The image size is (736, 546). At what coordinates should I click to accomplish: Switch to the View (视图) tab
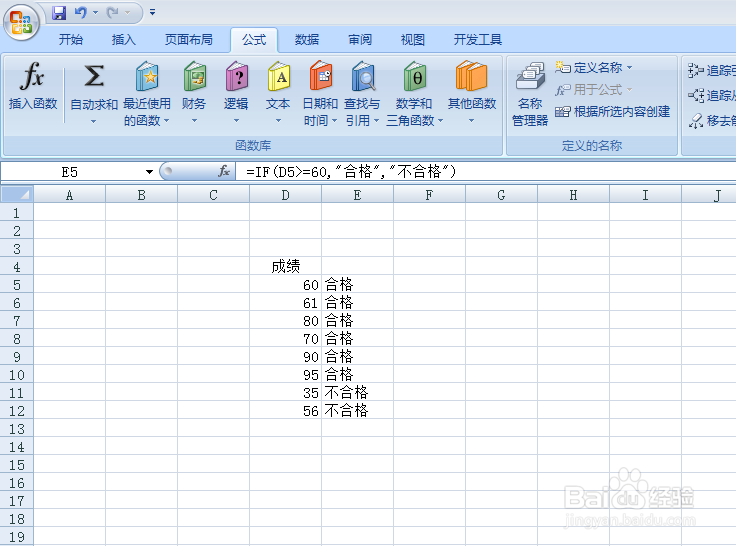pyautogui.click(x=413, y=40)
